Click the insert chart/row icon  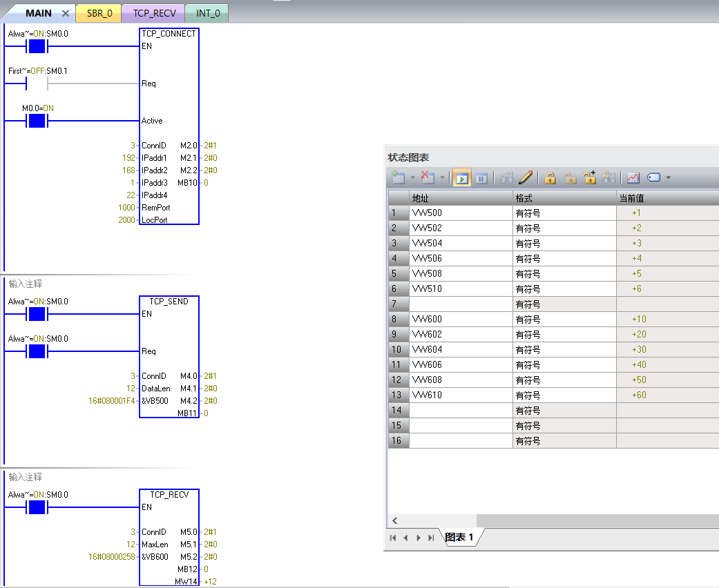pos(398,178)
